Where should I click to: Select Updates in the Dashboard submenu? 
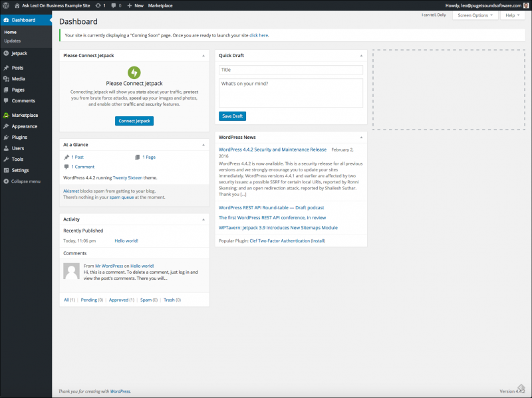(x=12, y=41)
